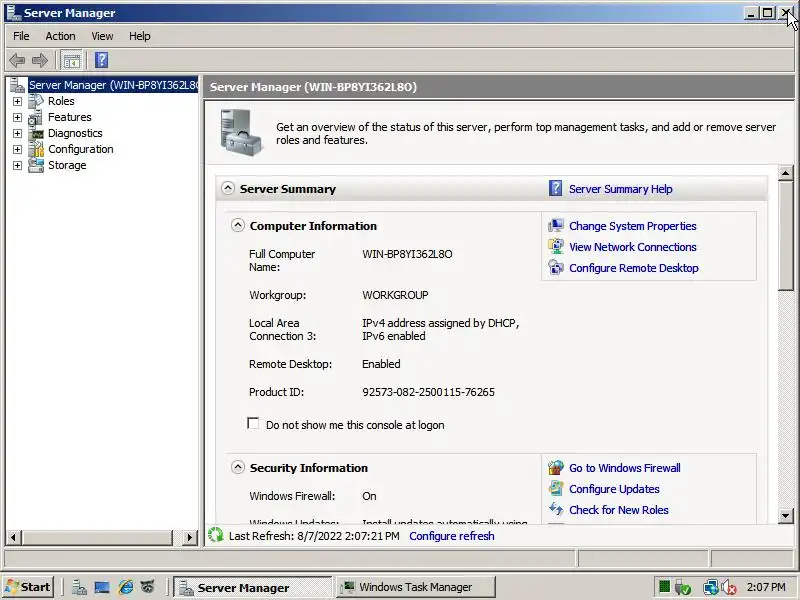This screenshot has width=800, height=600.
Task: Click the Server Summary Help question icon
Action: tap(556, 188)
